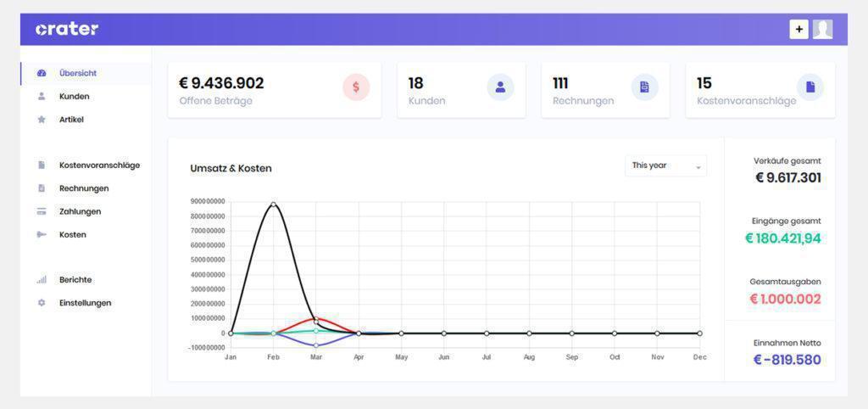Open the 'This year' period dropdown
Screen dimensions: 868x409
[665, 165]
